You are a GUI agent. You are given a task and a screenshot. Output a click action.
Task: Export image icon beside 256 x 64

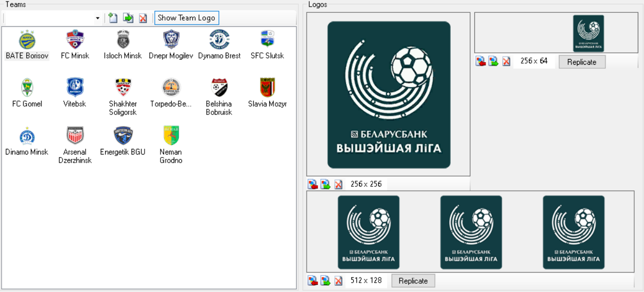494,62
